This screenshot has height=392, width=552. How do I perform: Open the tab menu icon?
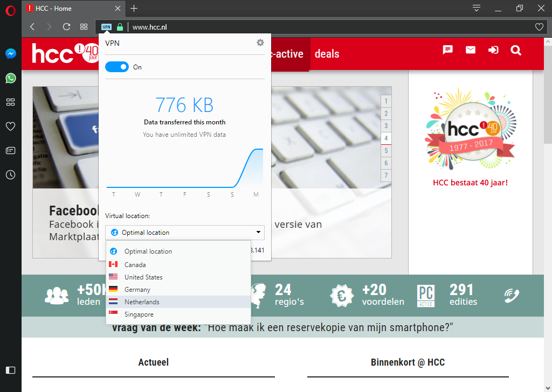click(477, 8)
